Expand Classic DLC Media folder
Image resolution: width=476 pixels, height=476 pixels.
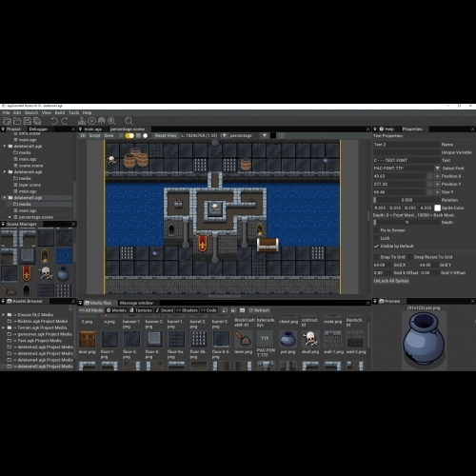coord(4,315)
